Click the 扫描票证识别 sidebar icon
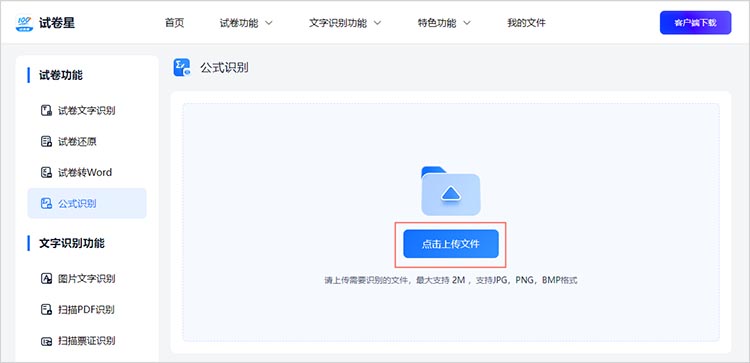 tap(46, 341)
